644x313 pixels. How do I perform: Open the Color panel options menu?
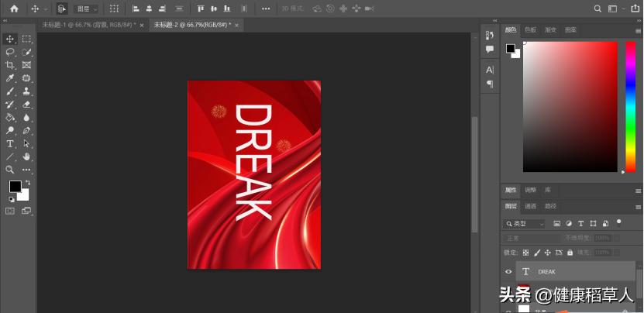(638, 30)
